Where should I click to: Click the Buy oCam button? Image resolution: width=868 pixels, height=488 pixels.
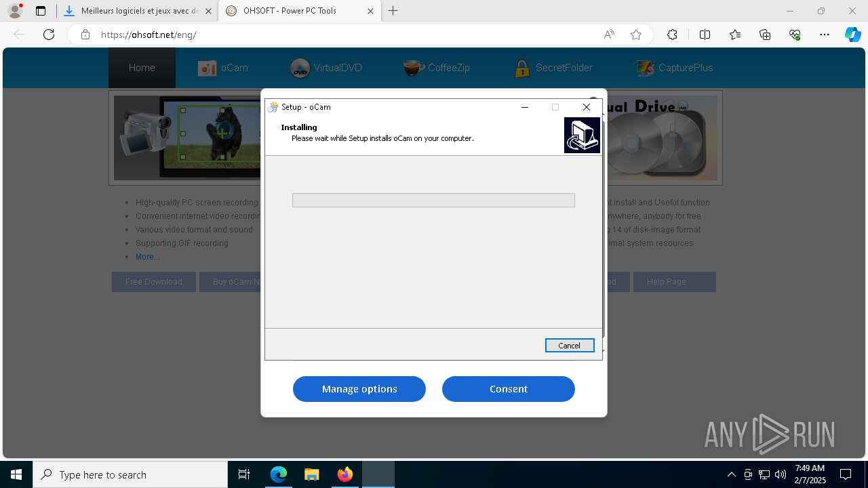(x=231, y=282)
